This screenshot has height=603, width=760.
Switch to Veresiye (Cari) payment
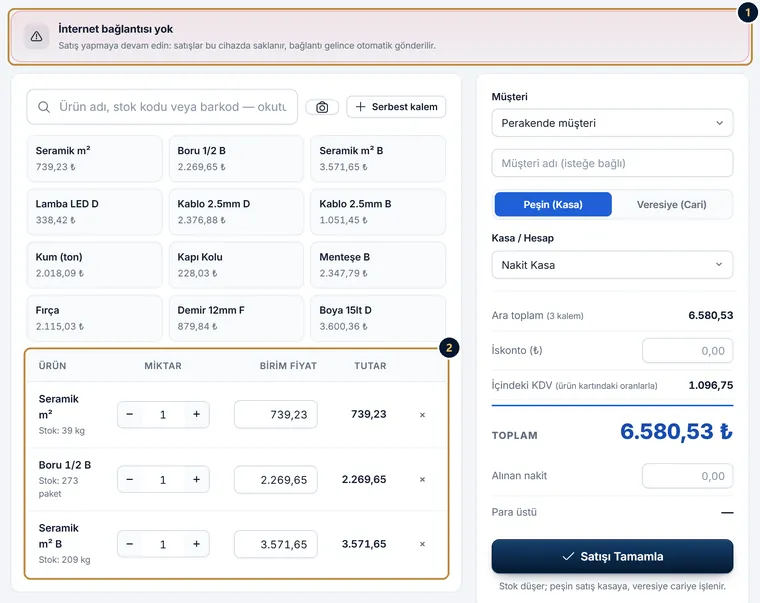pyautogui.click(x=671, y=205)
